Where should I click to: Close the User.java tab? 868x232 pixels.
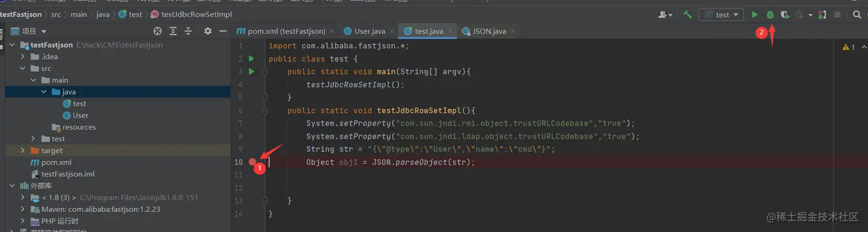tap(393, 31)
